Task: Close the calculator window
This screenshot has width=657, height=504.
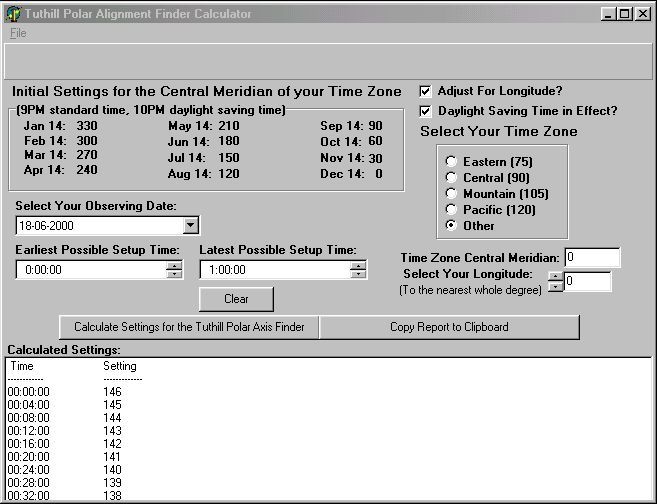Action: (x=642, y=14)
